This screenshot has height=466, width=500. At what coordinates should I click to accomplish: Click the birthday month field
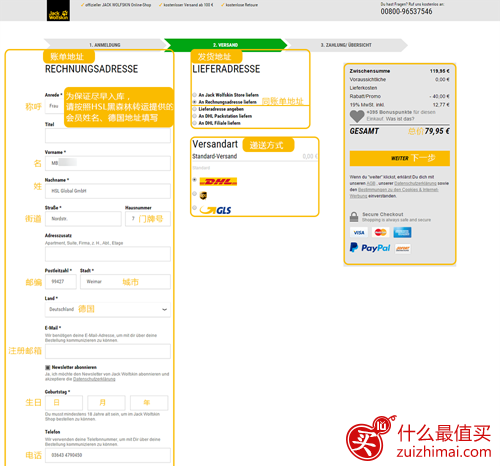[x=106, y=403]
